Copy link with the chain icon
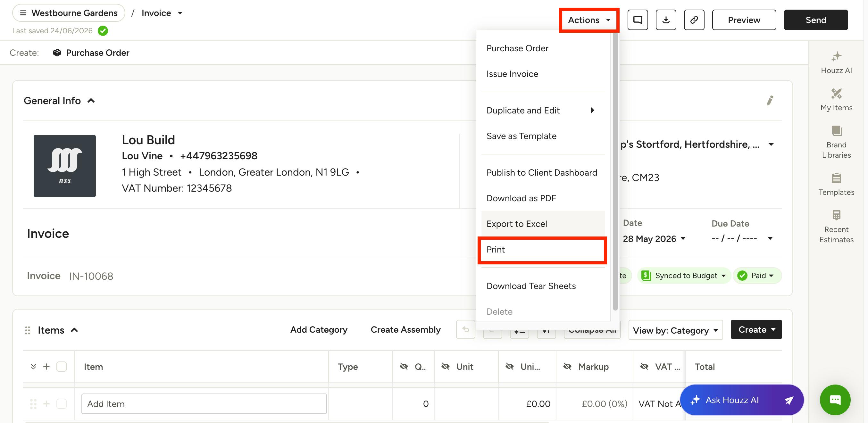Image resolution: width=868 pixels, height=423 pixels. pos(694,20)
